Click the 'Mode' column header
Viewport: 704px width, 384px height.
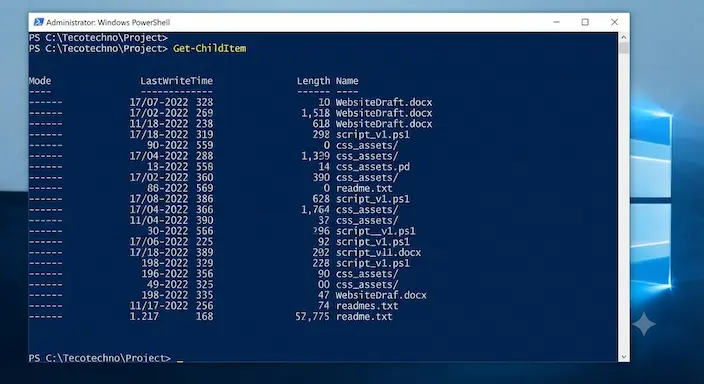tap(40, 81)
